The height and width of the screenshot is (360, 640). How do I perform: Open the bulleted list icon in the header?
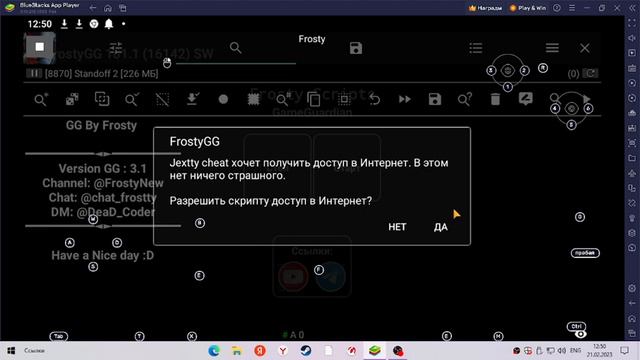(476, 48)
